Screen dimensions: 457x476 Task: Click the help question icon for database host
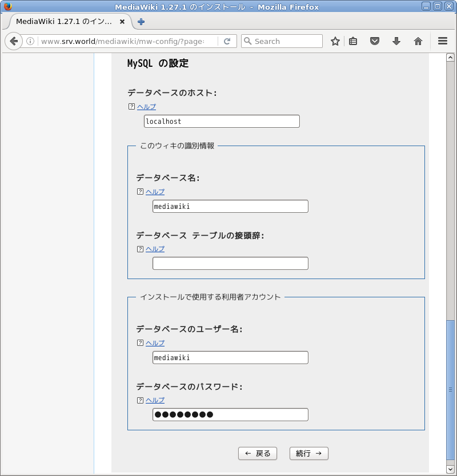(x=131, y=107)
